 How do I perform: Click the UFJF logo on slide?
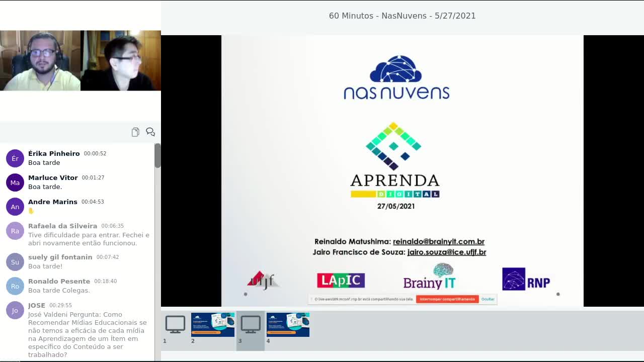coord(263,280)
